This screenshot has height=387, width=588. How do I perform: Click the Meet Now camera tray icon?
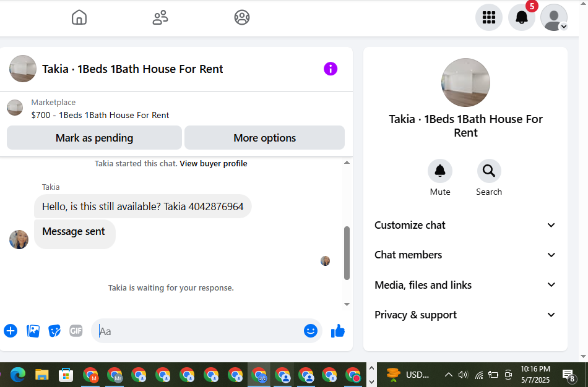coord(508,375)
